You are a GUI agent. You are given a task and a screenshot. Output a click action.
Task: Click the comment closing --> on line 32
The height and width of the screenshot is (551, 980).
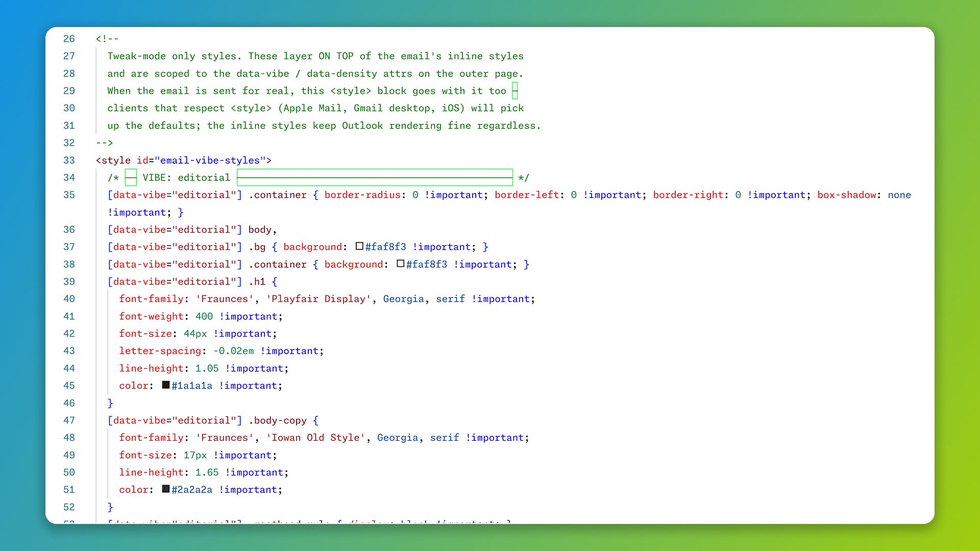[104, 143]
